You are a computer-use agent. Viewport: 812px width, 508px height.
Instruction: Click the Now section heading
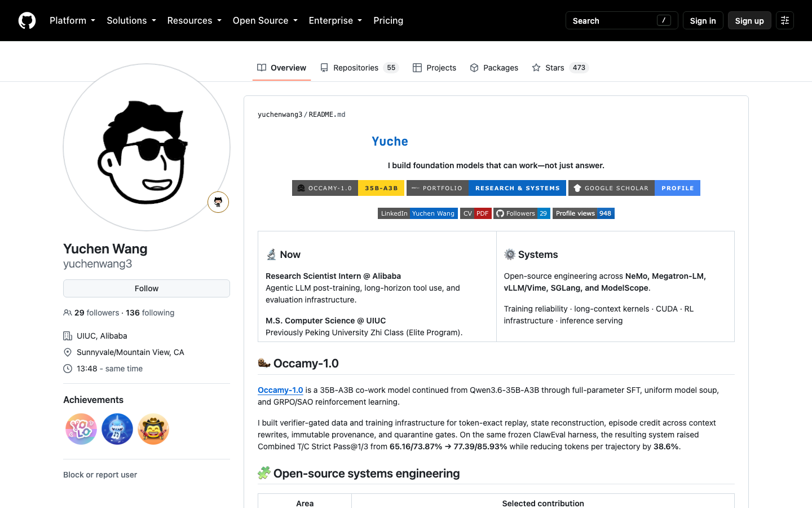point(283,255)
